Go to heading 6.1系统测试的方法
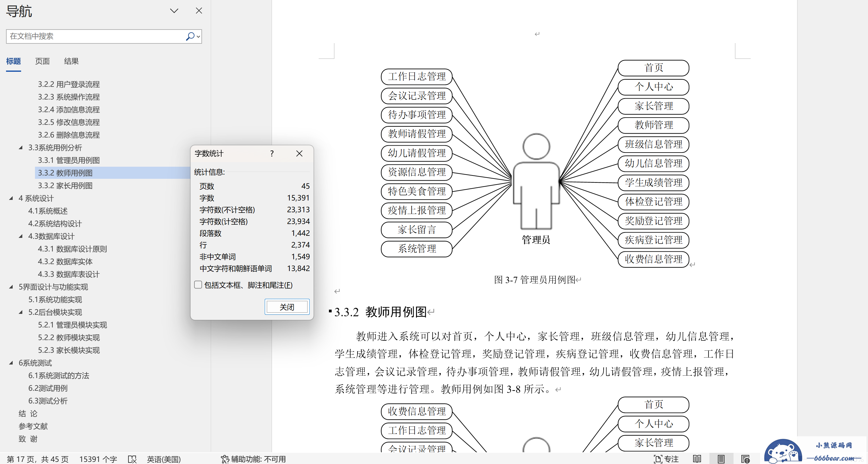This screenshot has height=464, width=868. 58,376
